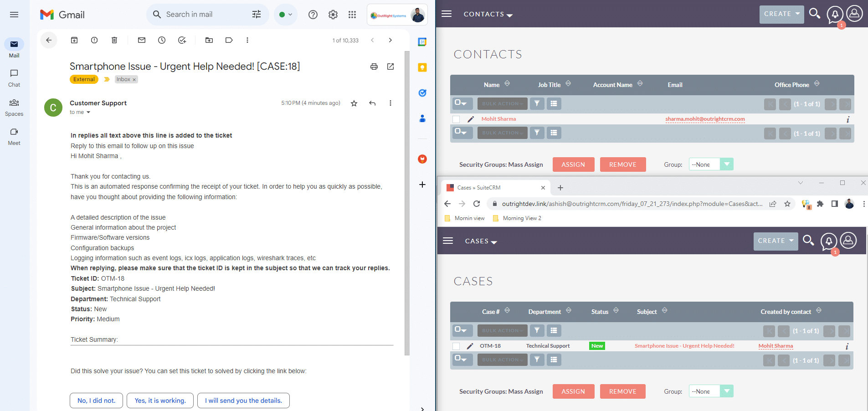The image size is (868, 411).
Task: Select OTM-18 case row checkbox
Action: point(456,346)
